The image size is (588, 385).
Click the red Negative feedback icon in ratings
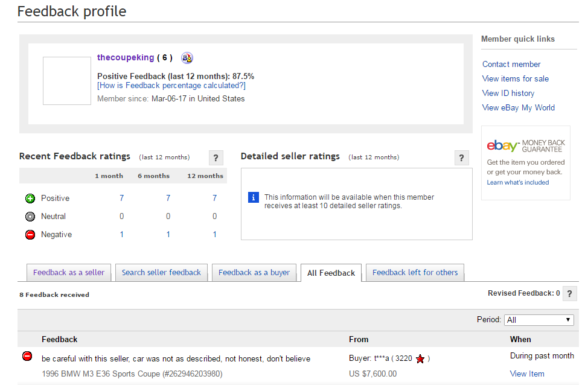(30, 235)
